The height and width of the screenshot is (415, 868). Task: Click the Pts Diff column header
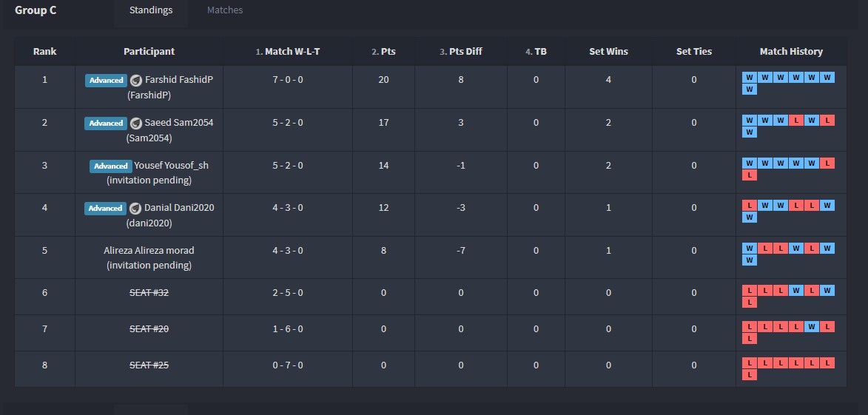[x=460, y=52]
